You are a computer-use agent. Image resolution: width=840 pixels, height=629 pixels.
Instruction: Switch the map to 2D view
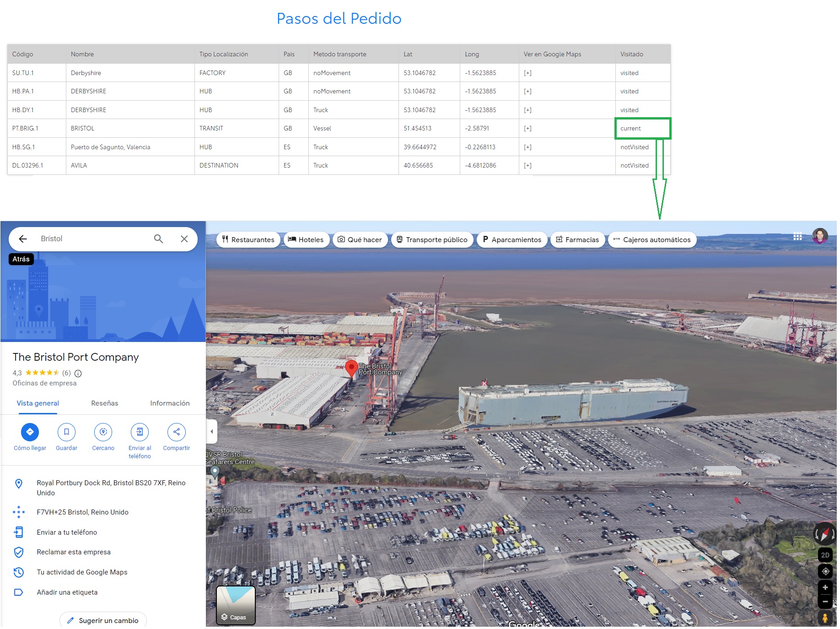coord(825,555)
